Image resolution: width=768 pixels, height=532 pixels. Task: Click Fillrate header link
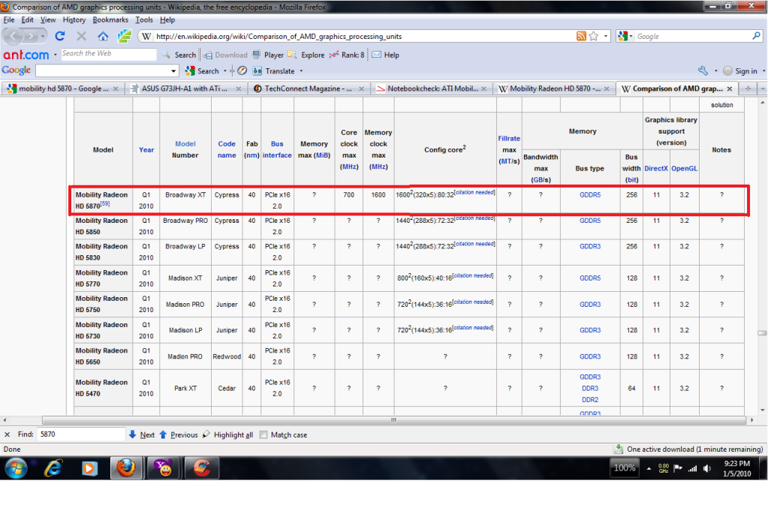tap(509, 139)
